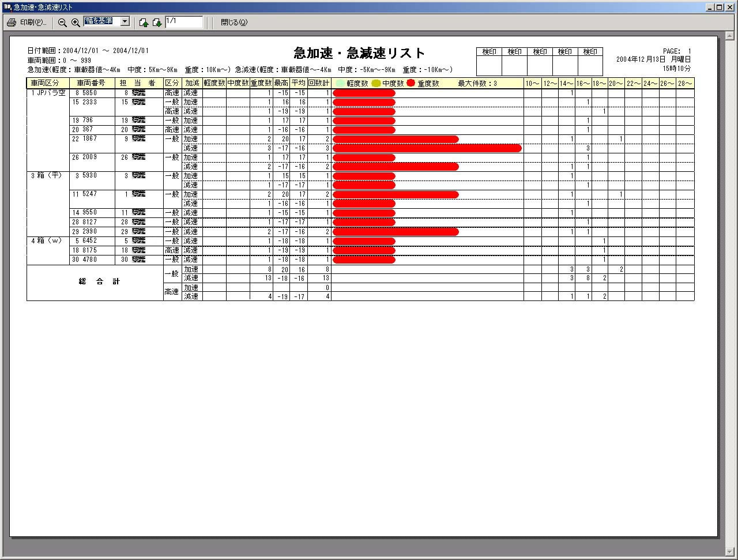
Task: Open the 幅を基準 zoom dropdown arrow
Action: point(125,21)
